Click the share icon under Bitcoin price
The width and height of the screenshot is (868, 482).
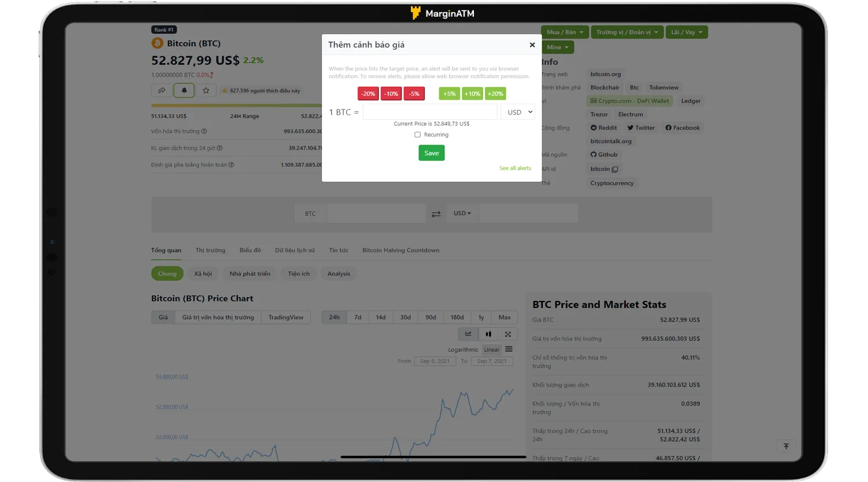pos(161,90)
